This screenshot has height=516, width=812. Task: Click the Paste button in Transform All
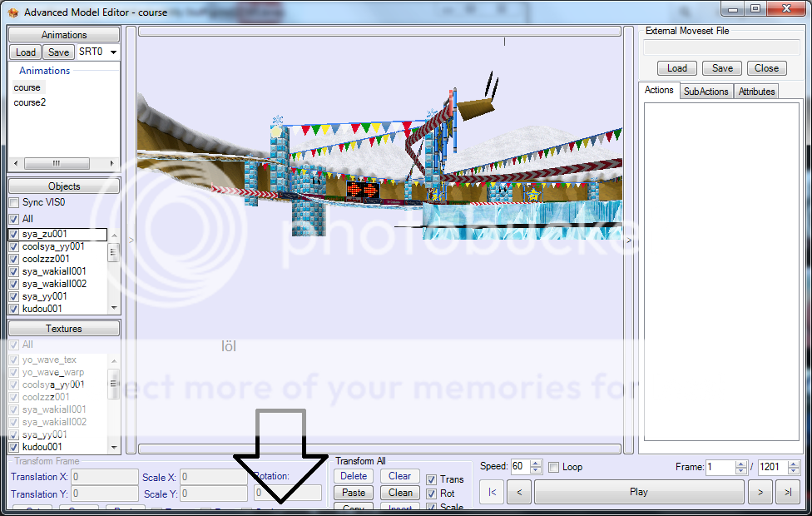[354, 493]
